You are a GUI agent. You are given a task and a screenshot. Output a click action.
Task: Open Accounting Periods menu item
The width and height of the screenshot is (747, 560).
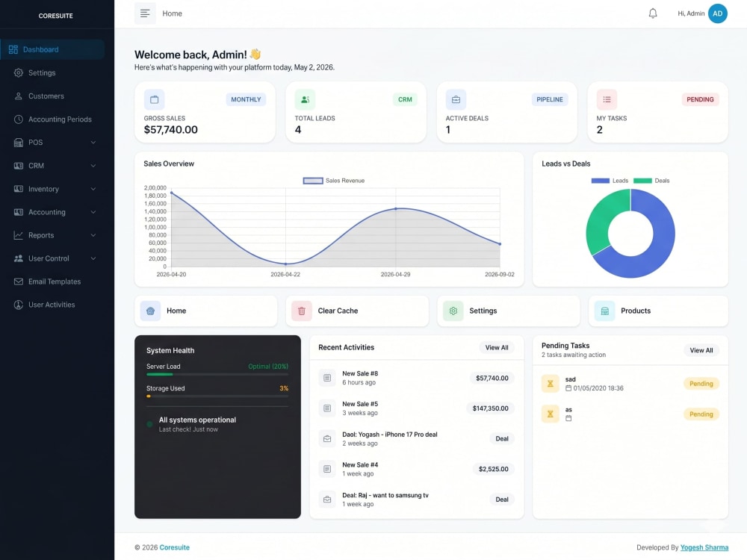coord(52,119)
